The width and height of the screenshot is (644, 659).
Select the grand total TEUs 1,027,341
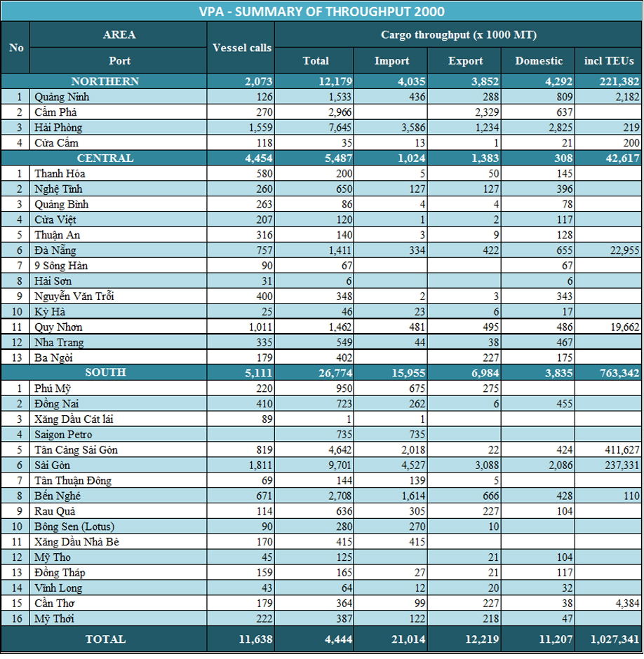pyautogui.click(x=608, y=639)
